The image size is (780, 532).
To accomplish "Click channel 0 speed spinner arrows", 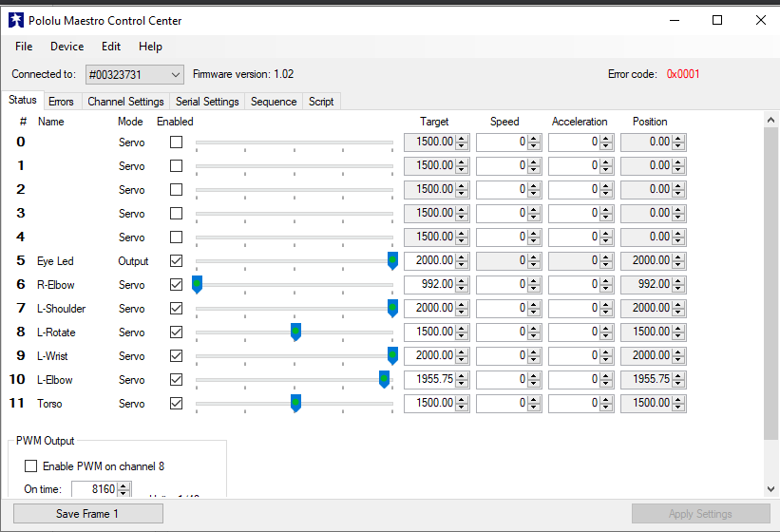I will point(534,142).
